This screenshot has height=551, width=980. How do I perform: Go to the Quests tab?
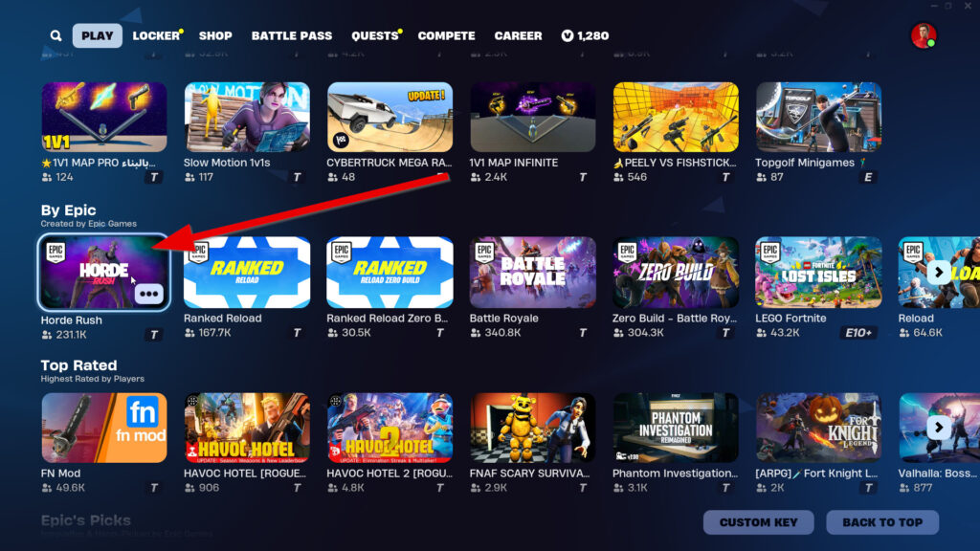coord(375,35)
